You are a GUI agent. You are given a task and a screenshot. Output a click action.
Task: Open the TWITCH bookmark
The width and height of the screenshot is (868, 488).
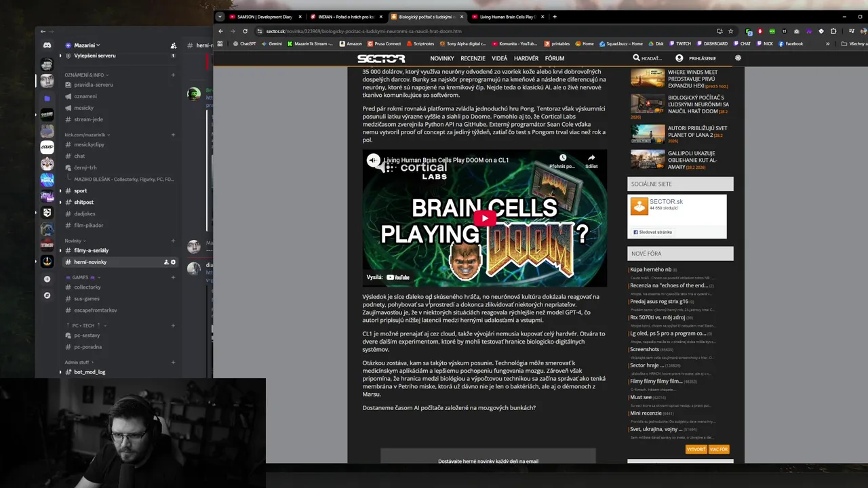pos(679,43)
